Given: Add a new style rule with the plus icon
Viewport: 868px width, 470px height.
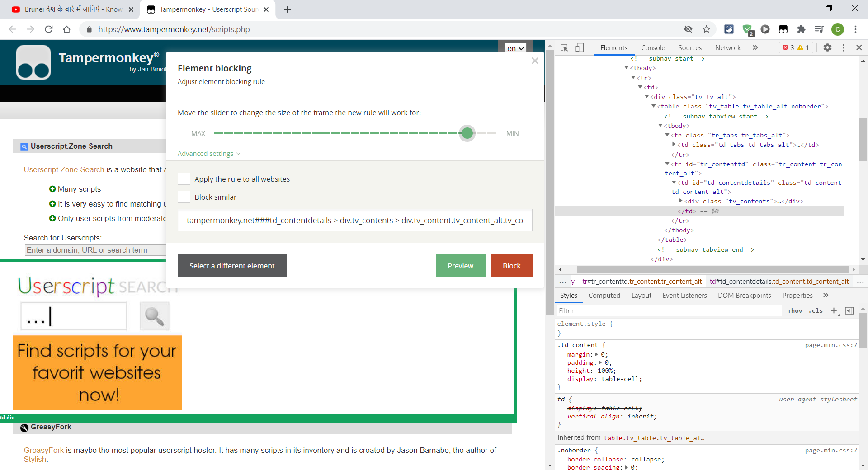Looking at the screenshot, I should point(835,310).
